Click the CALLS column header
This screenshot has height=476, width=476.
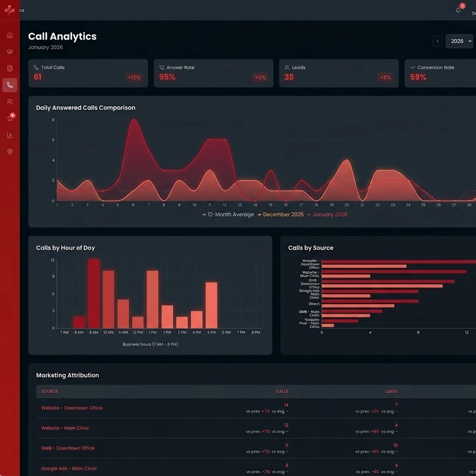click(282, 391)
